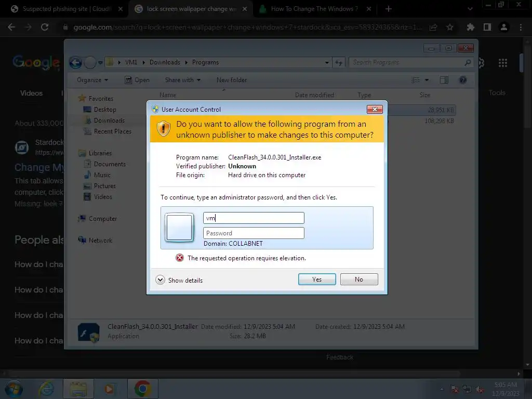The height and width of the screenshot is (399, 532).
Task: Switch to Suspected phishing site tab
Action: (66, 9)
